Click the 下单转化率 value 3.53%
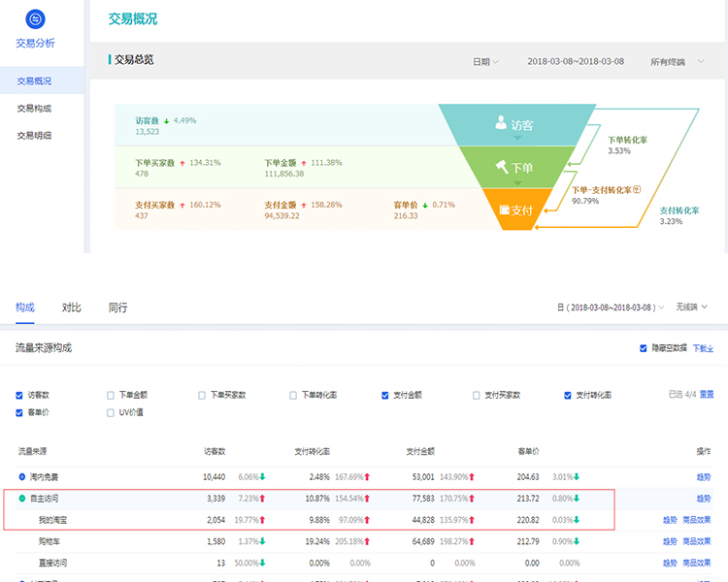Screen dimensions: 728x582 (x=619, y=151)
